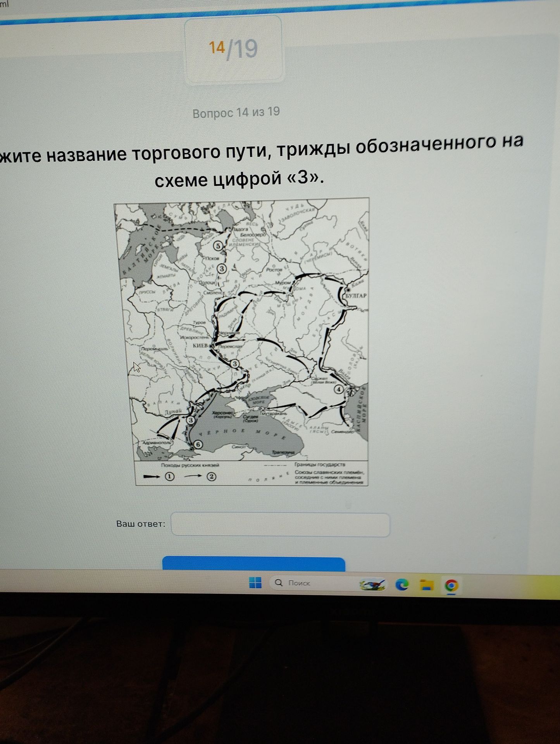Click the КИЕВ city label on the map

click(201, 345)
